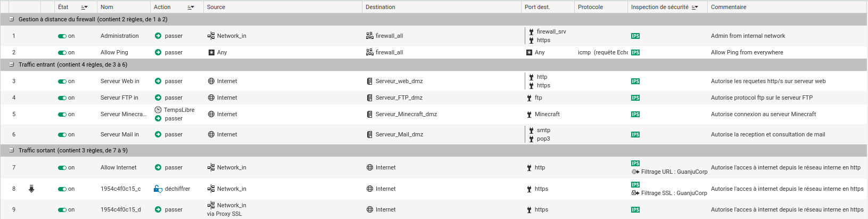Open the État column filter dropdown

[84, 7]
